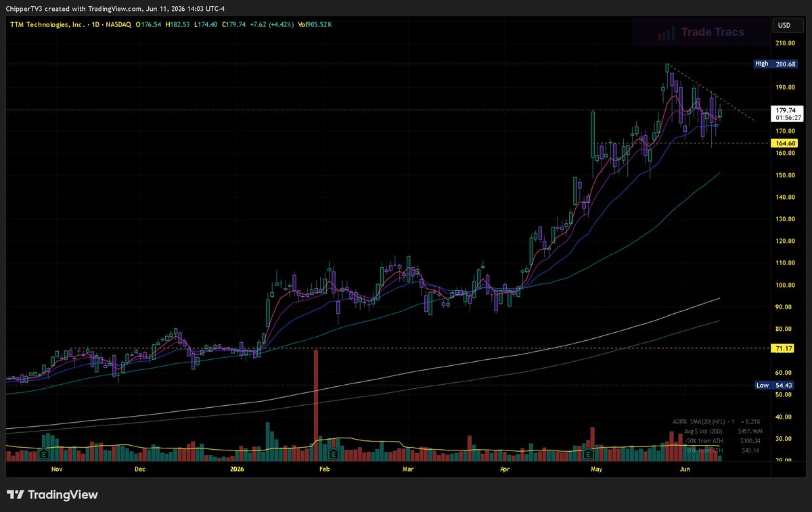The height and width of the screenshot is (512, 812).
Task: Click the ADR% SMA(20) 8.21% stat row
Action: pyautogui.click(x=717, y=421)
